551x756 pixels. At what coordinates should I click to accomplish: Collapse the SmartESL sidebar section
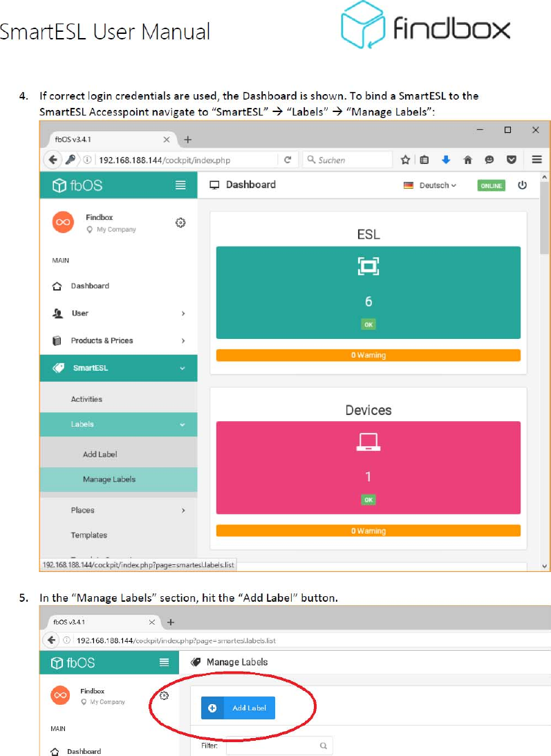point(119,368)
